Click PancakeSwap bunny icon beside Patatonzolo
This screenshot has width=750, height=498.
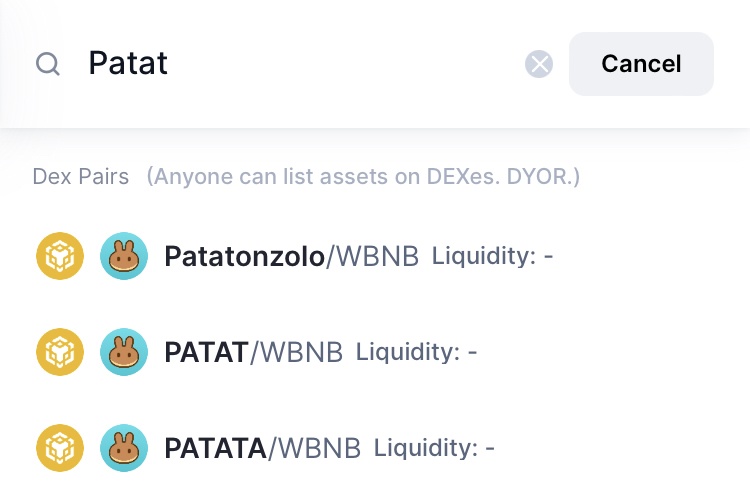pyautogui.click(x=124, y=257)
